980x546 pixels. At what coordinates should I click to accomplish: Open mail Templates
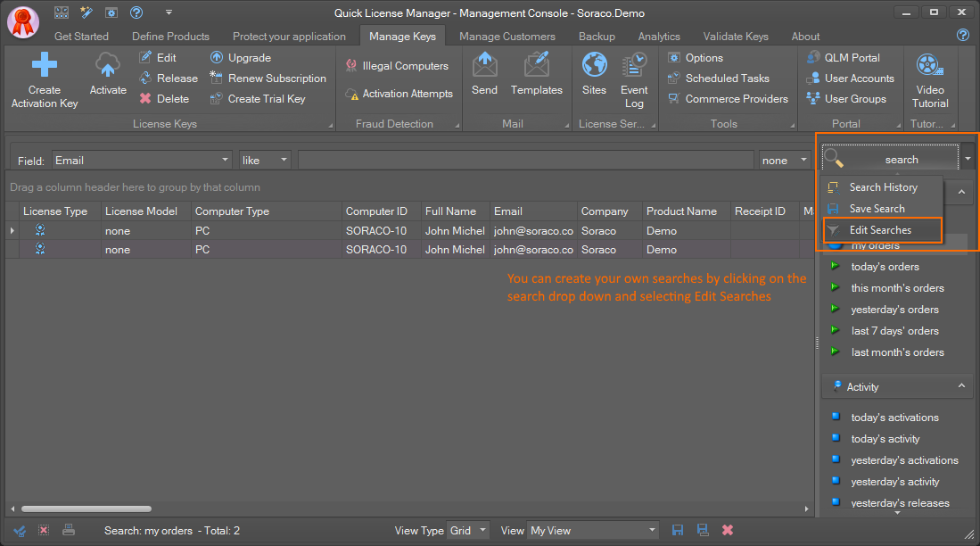[536, 74]
